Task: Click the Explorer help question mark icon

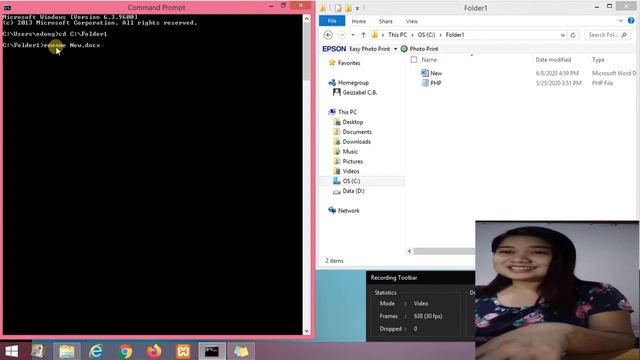Action: [x=631, y=20]
